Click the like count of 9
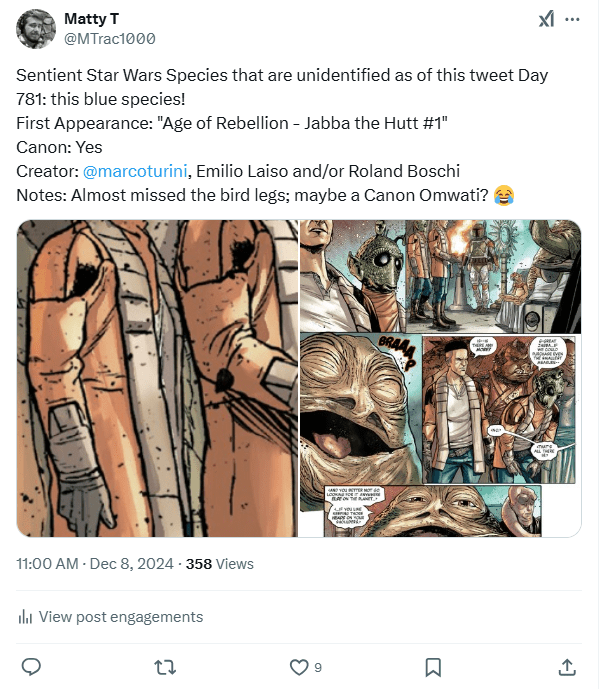 (x=317, y=667)
